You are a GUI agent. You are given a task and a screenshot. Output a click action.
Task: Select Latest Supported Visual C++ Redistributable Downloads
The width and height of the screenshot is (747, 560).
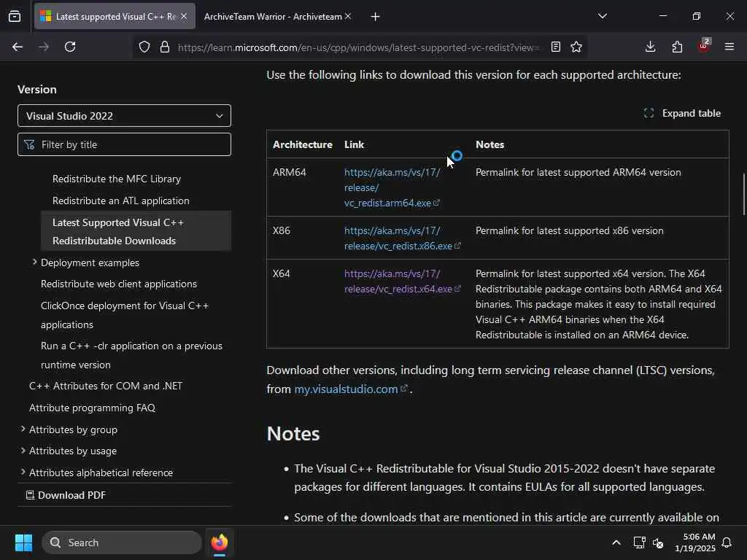(136, 231)
